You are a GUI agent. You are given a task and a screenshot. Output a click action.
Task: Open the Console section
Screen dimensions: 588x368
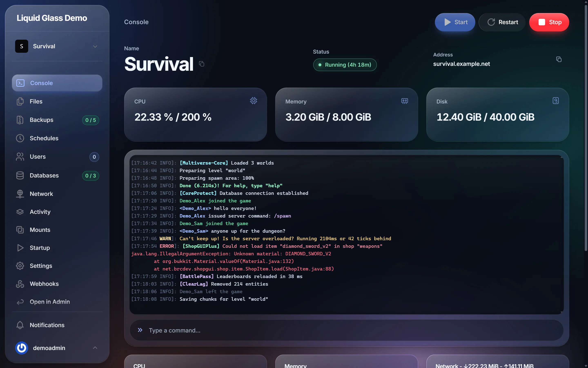[57, 83]
